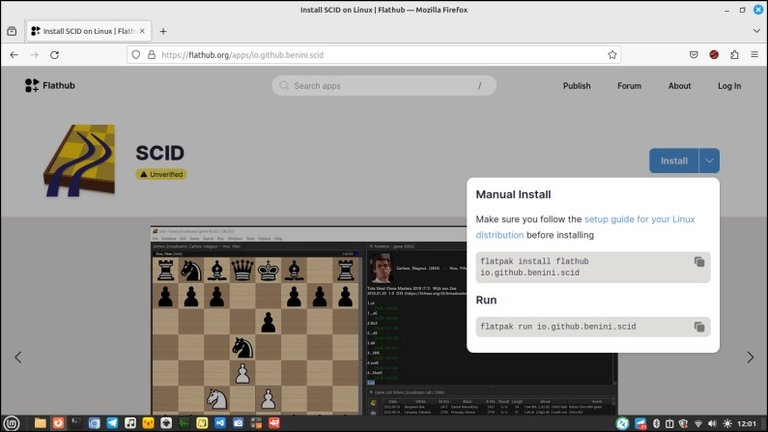This screenshot has height=432, width=768.
Task: Open brightness tray icon
Action: tap(727, 424)
